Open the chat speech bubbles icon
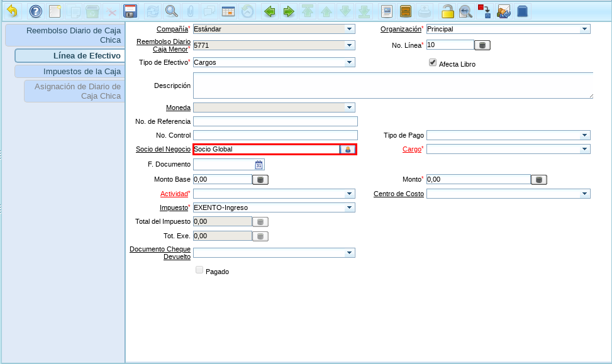This screenshot has height=364, width=612. 209,11
